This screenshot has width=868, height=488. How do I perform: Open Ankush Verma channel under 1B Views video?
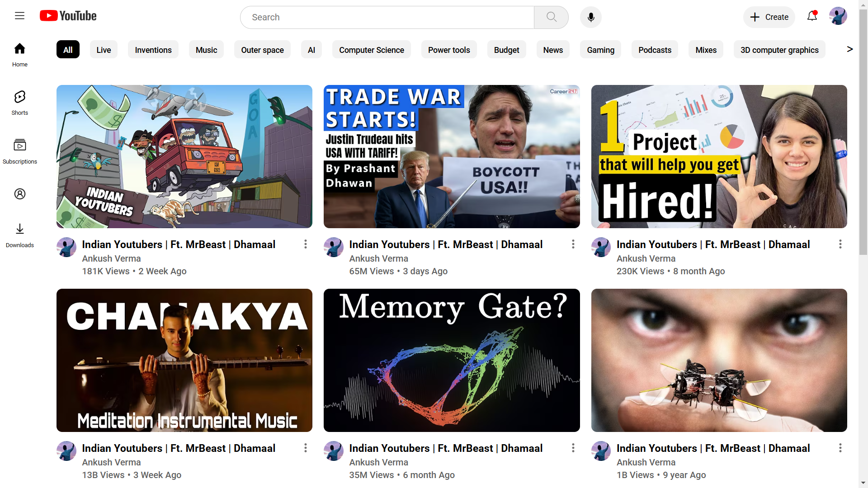[x=646, y=462]
